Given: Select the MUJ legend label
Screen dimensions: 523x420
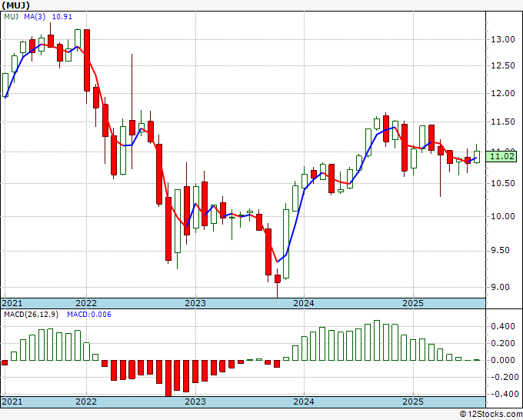Looking at the screenshot, I should coord(12,17).
